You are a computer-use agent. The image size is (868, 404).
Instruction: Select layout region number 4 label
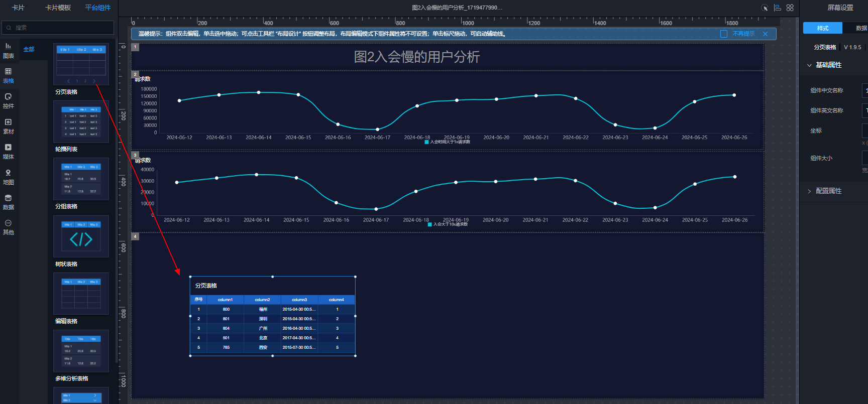coord(135,236)
